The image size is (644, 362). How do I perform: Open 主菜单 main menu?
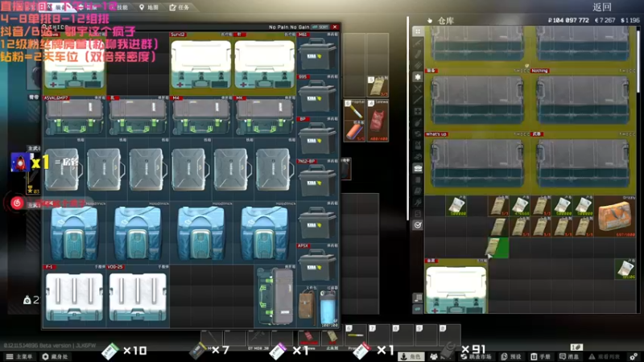pos(19,356)
